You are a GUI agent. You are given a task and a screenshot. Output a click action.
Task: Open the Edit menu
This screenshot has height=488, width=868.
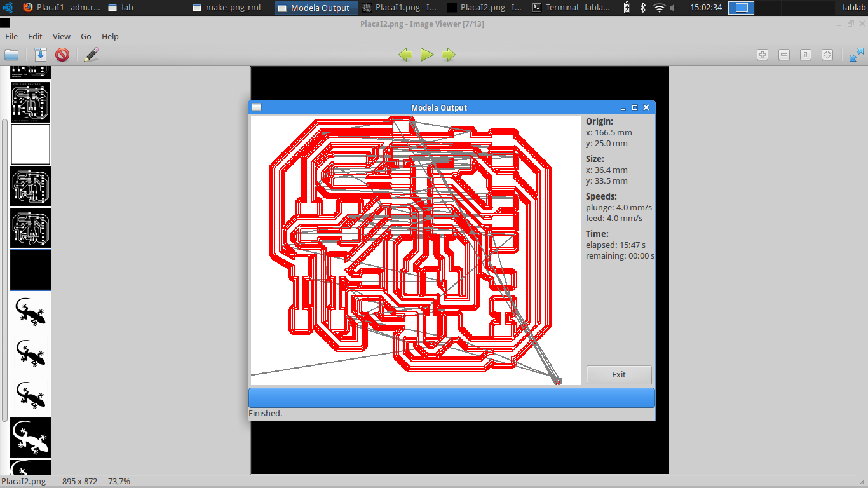click(35, 37)
